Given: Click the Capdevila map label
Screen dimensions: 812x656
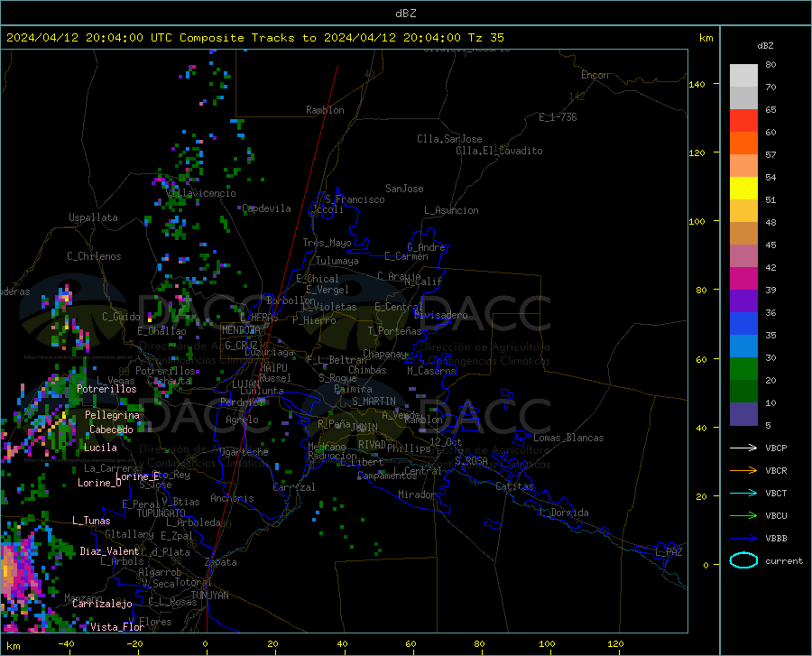Looking at the screenshot, I should coord(267,208).
